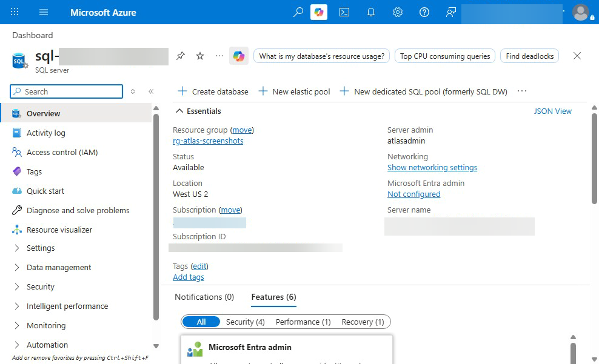Click the sidebar vertical scrollbar
Image resolution: width=599 pixels, height=364 pixels.
[x=156, y=217]
